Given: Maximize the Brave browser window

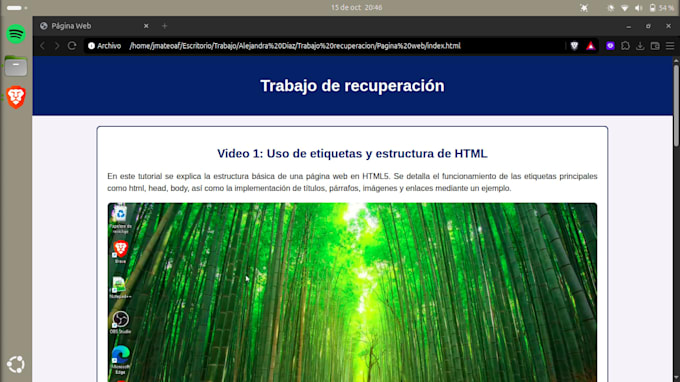Looking at the screenshot, I should pyautogui.click(x=648, y=26).
